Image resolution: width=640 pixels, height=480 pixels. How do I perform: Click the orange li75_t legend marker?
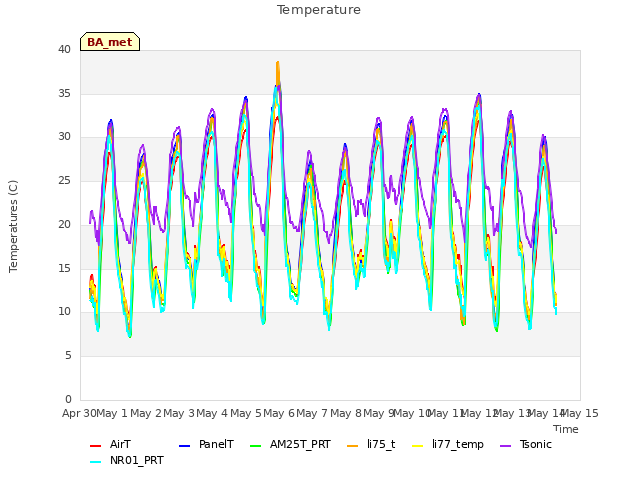pyautogui.click(x=352, y=446)
